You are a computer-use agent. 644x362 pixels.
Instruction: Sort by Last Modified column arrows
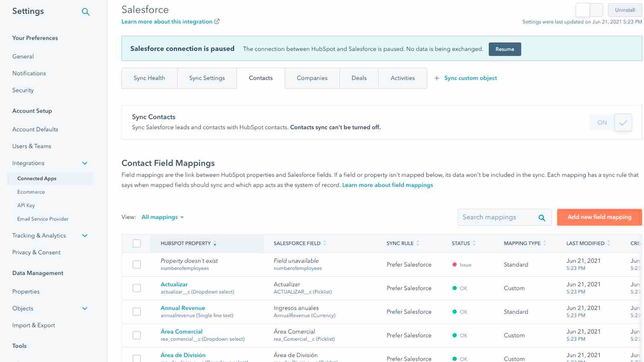pos(609,243)
